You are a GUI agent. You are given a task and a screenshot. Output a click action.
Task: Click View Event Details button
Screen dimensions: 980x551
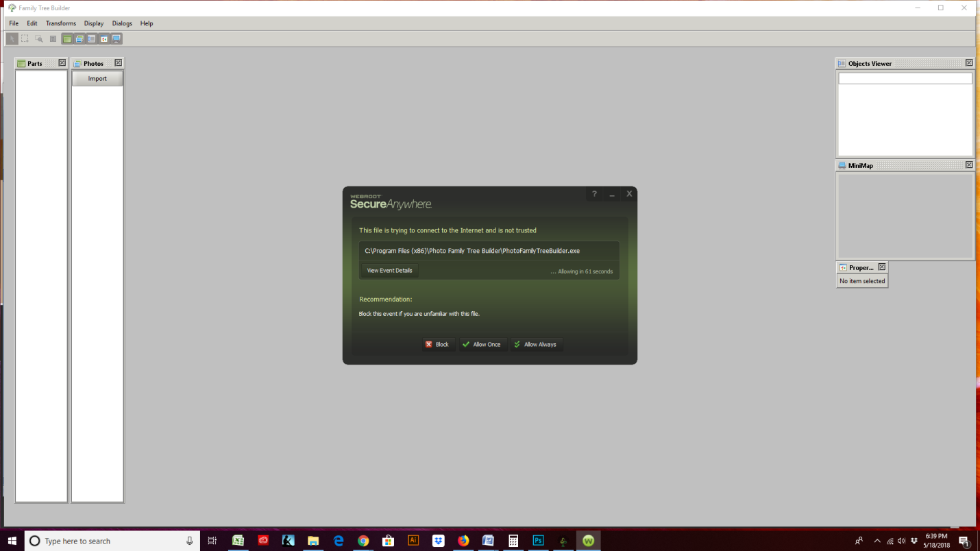(x=389, y=271)
